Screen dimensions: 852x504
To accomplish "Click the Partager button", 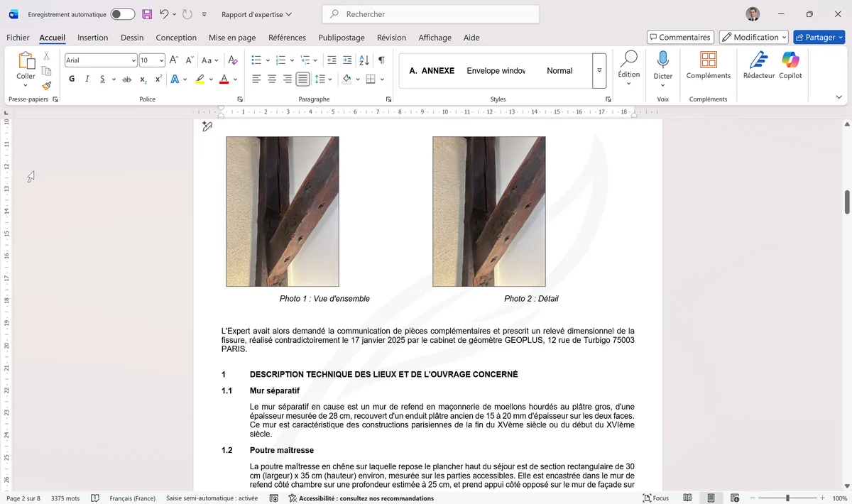I will click(x=819, y=37).
